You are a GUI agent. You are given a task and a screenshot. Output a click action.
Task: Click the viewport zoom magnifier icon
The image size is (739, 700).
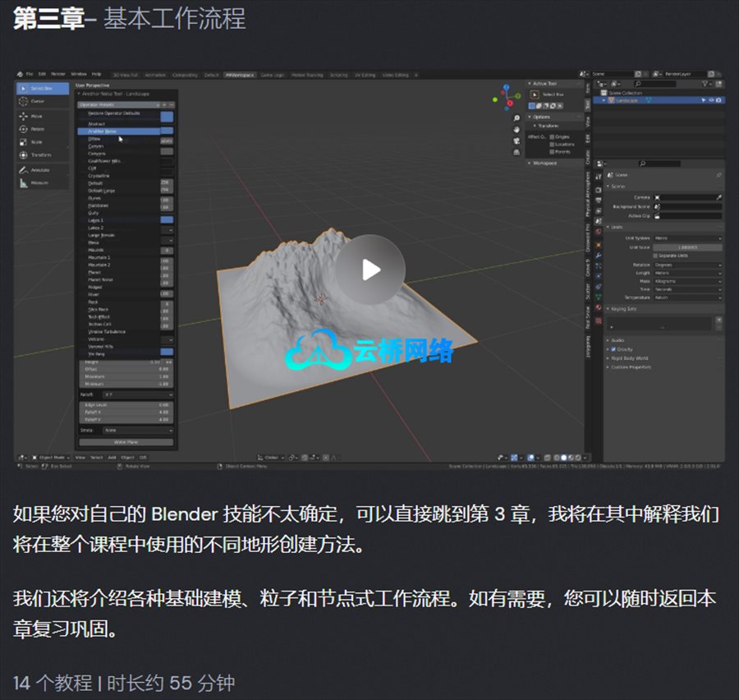coord(516,118)
